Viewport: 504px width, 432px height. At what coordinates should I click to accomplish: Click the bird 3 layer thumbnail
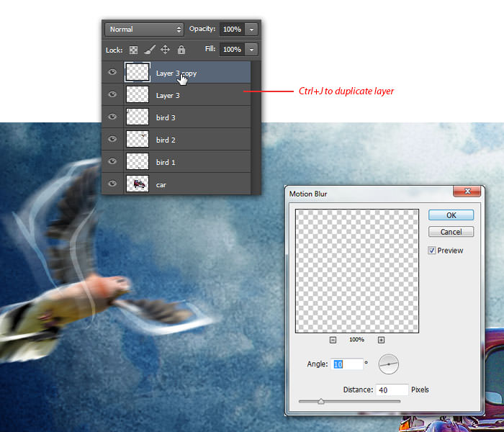(x=138, y=117)
